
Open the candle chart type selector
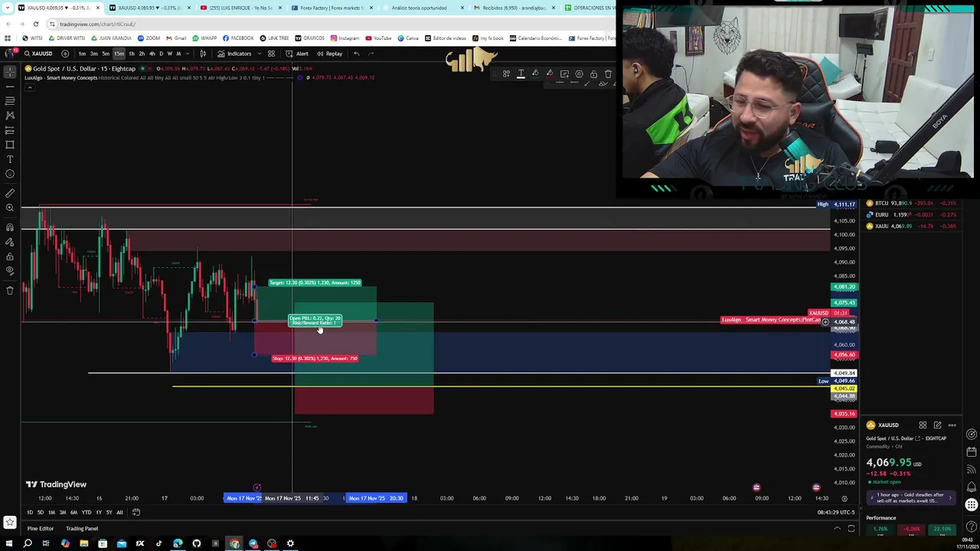203,54
